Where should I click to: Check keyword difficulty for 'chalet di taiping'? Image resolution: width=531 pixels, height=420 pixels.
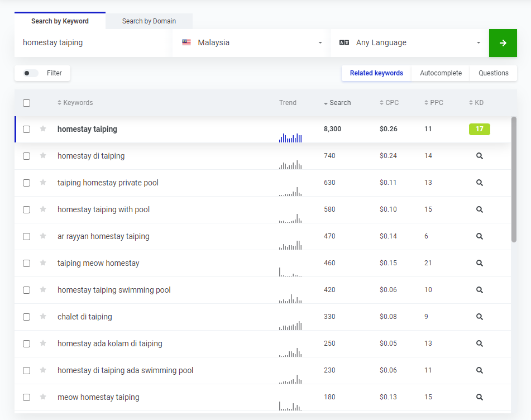[x=479, y=317]
